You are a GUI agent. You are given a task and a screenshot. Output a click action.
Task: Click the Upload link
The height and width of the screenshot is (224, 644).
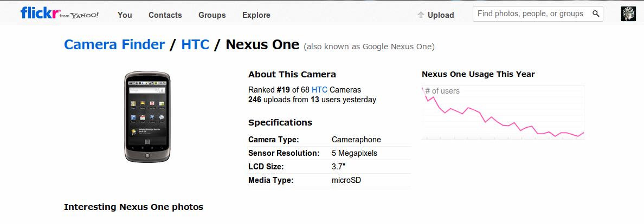441,15
